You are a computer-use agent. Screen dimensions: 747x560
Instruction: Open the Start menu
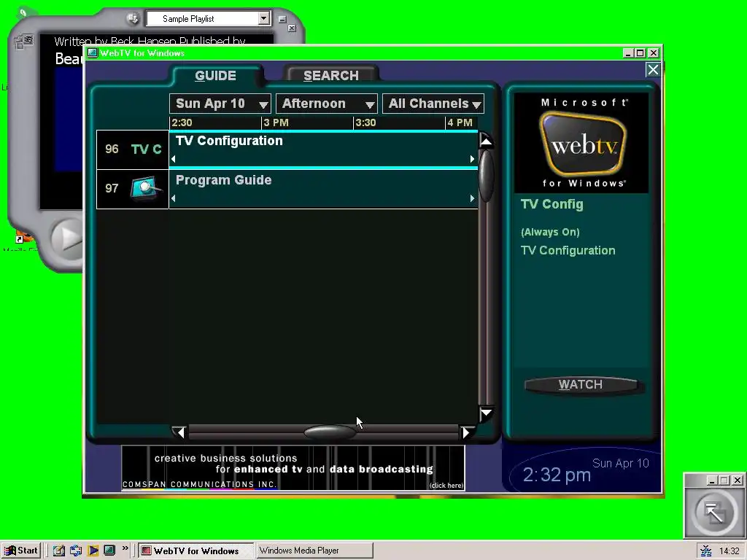click(20, 551)
